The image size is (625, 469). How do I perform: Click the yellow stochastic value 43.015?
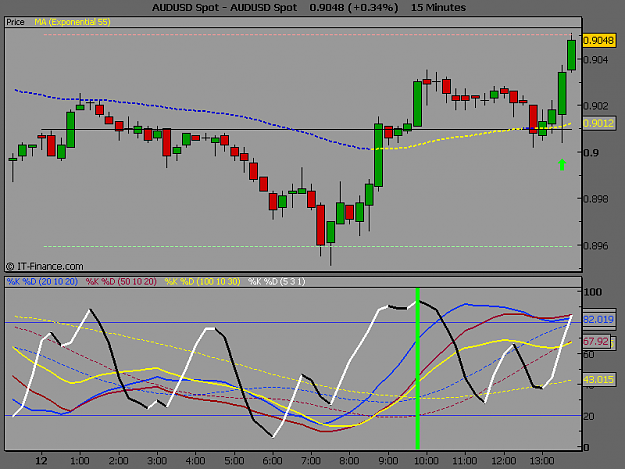(599, 379)
